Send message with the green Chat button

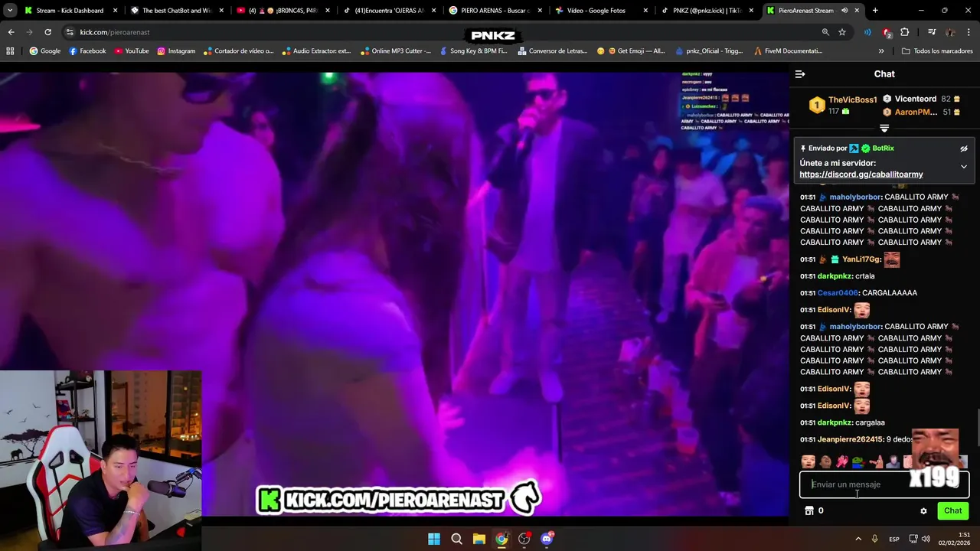pyautogui.click(x=952, y=510)
